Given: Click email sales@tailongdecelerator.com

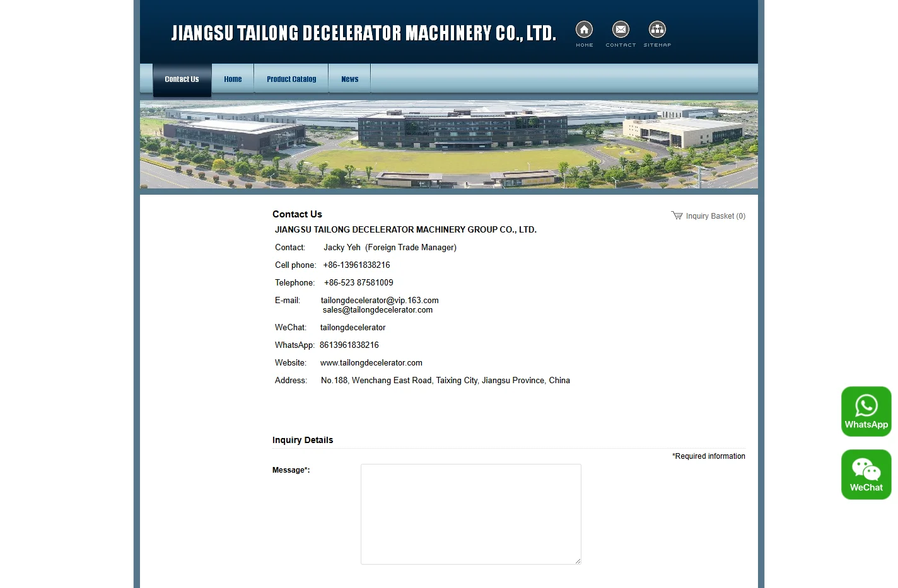Looking at the screenshot, I should [378, 310].
